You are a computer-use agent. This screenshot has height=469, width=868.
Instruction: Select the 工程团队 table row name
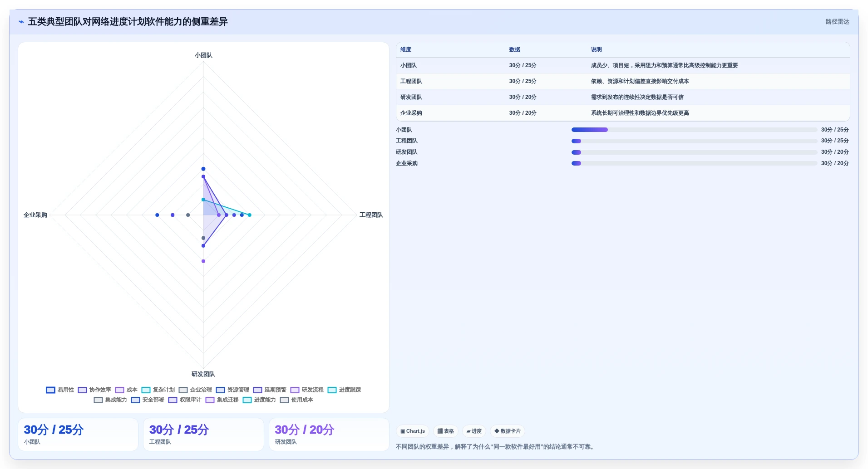click(411, 81)
